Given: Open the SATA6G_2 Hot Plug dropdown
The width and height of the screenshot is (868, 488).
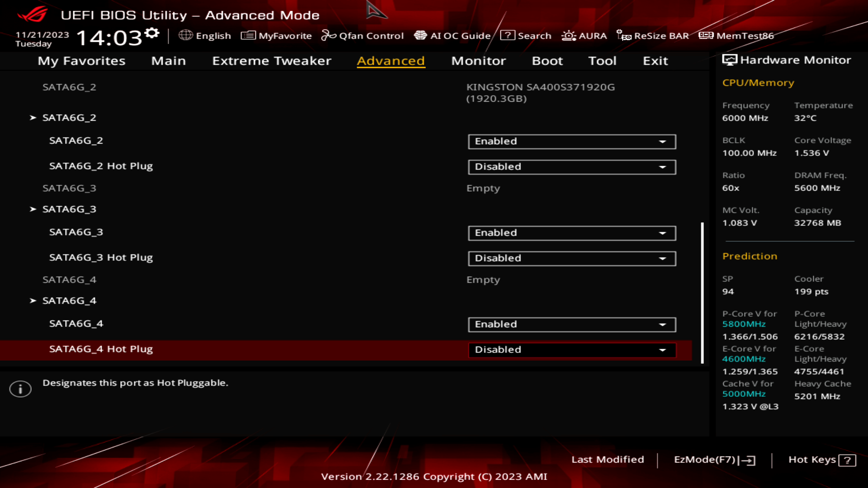Looking at the screenshot, I should pos(571,167).
